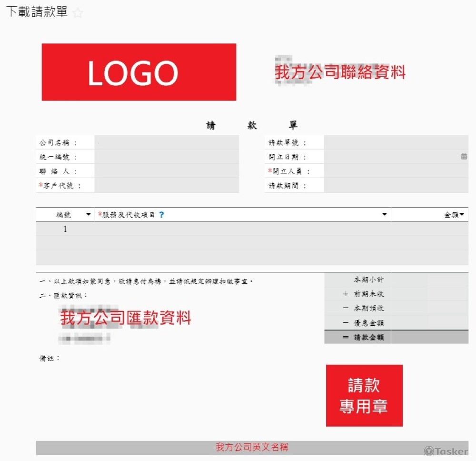
Task: Click the blue question mark help icon
Action: [161, 215]
